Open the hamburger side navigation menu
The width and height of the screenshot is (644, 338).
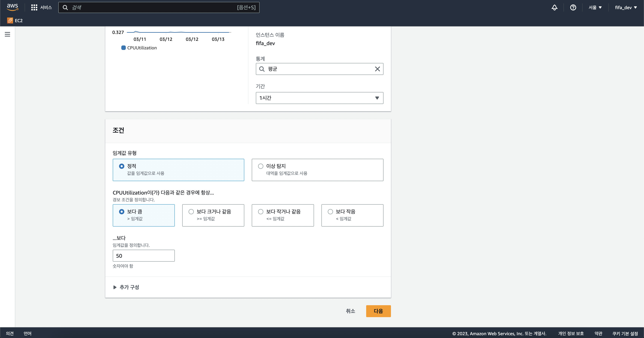tap(7, 34)
